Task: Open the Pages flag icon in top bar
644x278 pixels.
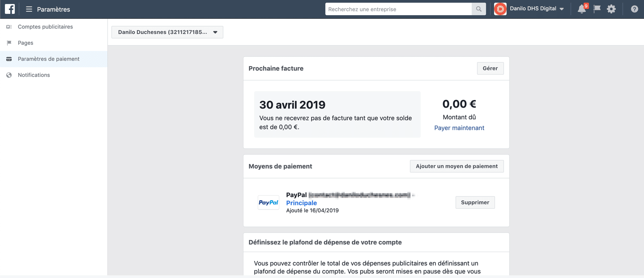Action: click(597, 9)
